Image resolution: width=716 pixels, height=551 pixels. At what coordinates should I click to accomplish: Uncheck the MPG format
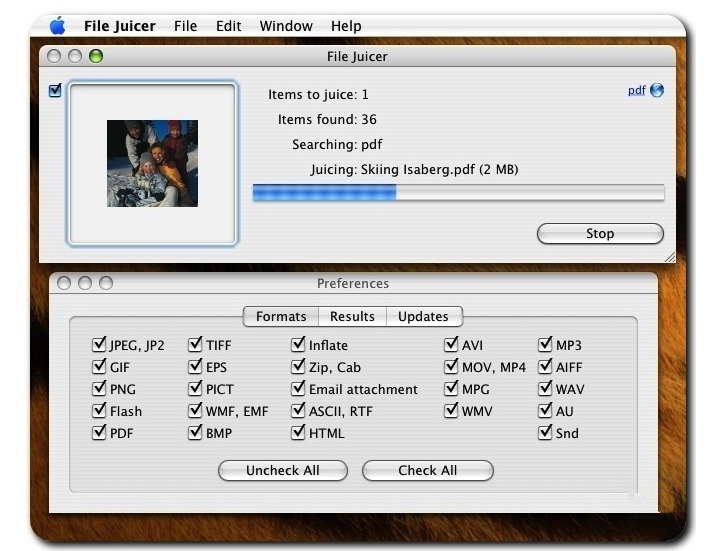pos(451,388)
